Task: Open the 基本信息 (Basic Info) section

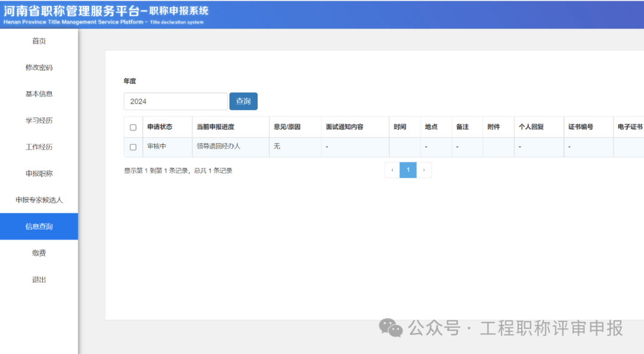Action: click(x=39, y=94)
